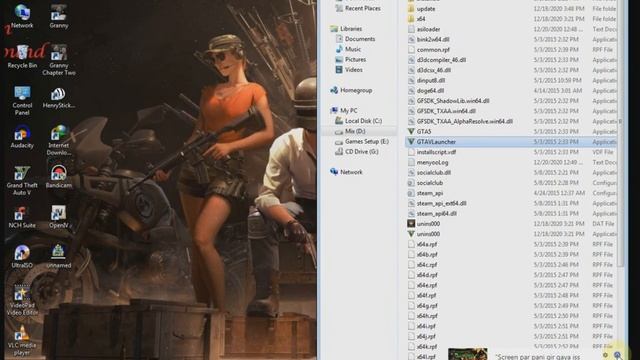
Task: Launch the OpenIV desktop shortcut
Action: tap(59, 217)
